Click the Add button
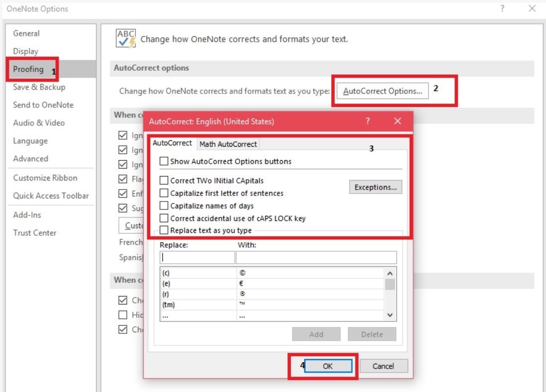This screenshot has height=392, width=546. tap(316, 334)
